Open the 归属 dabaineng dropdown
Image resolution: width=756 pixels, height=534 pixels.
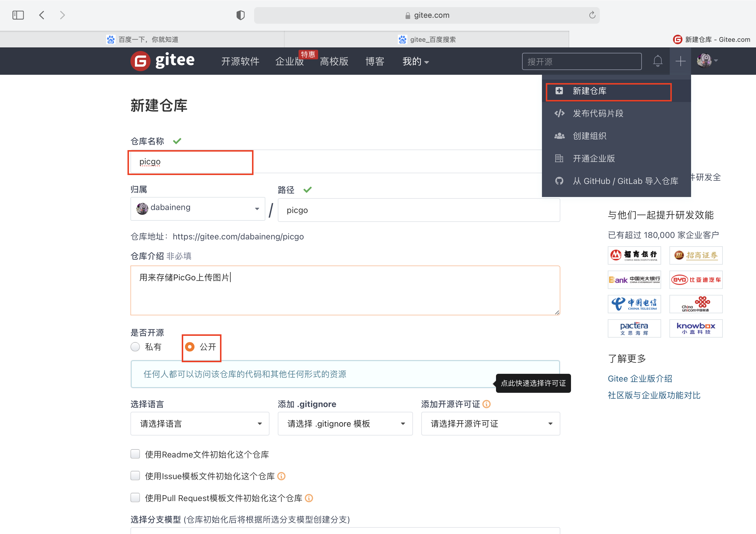197,209
